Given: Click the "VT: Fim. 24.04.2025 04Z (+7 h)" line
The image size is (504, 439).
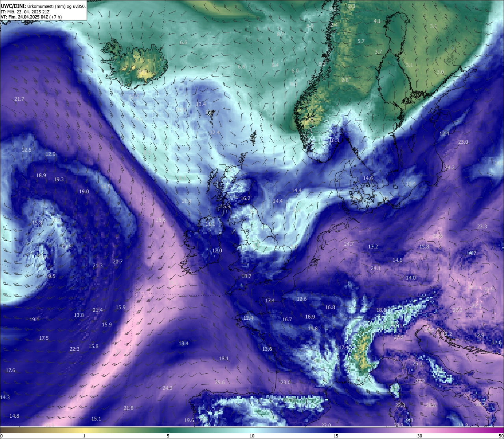Looking at the screenshot, I should (x=31, y=17).
